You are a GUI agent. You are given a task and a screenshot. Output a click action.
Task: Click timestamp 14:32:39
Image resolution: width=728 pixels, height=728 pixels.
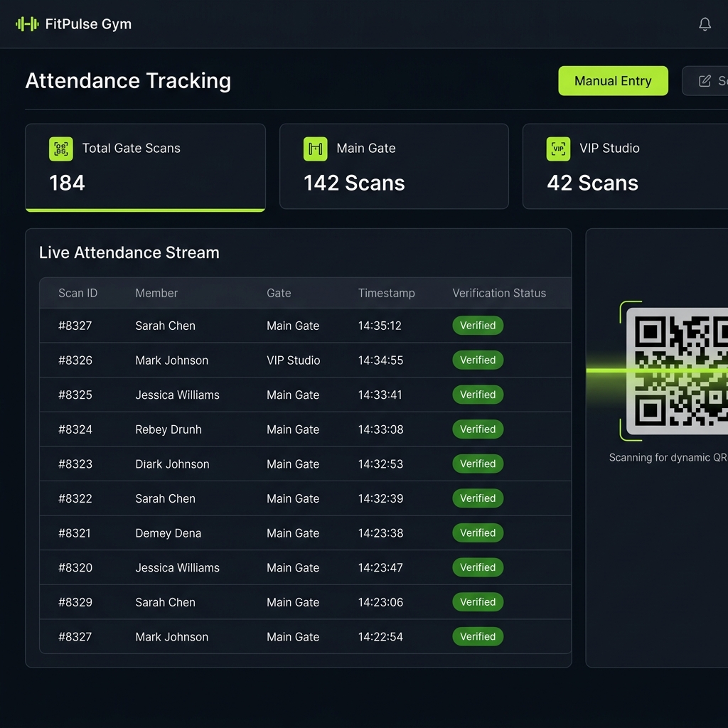(381, 498)
